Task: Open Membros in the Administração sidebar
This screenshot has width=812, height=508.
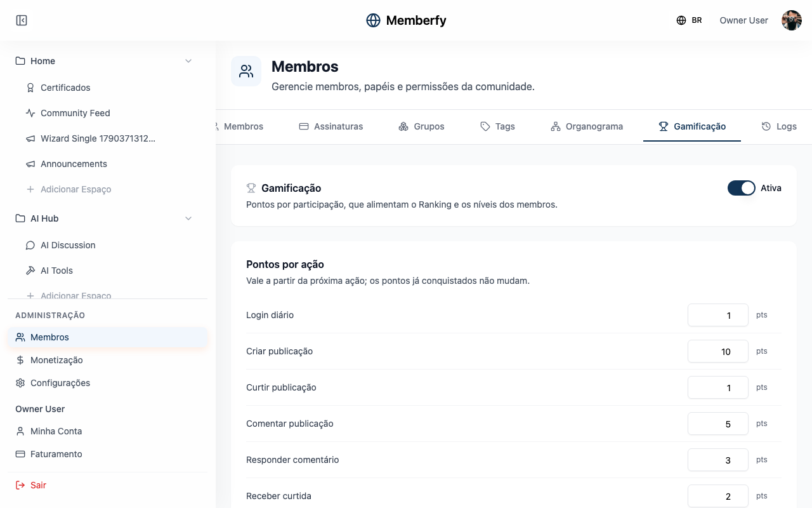Action: point(108,337)
